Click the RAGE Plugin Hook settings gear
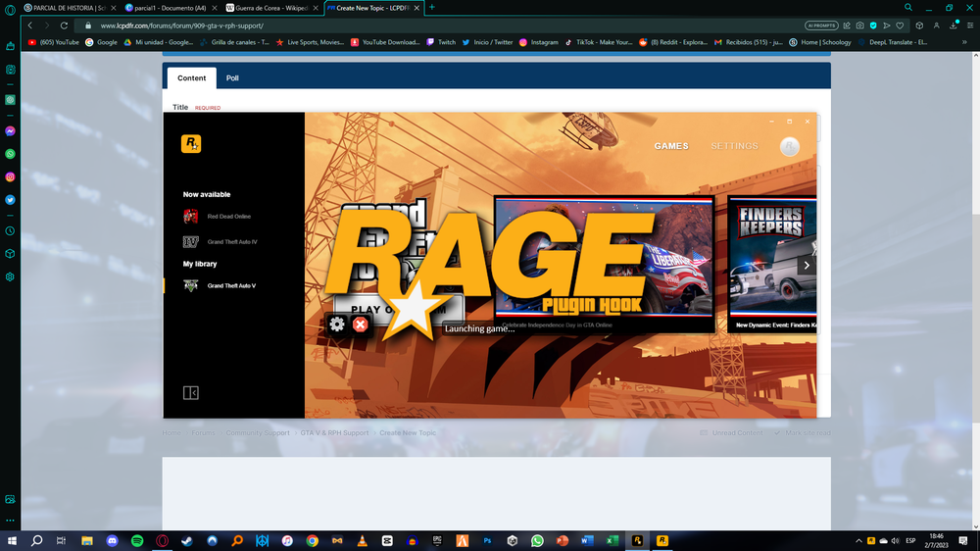 pos(337,324)
